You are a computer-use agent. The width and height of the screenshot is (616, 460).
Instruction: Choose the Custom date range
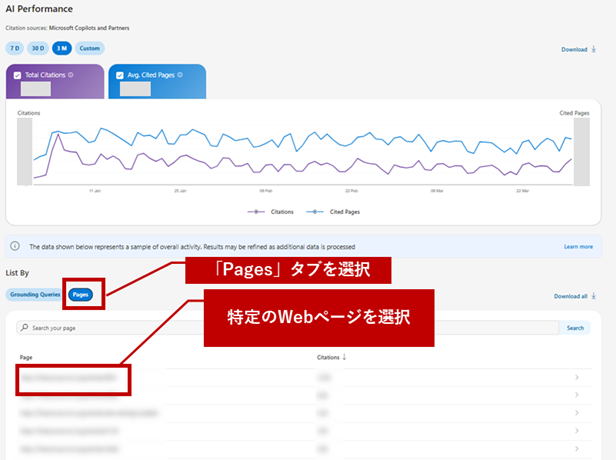tap(90, 47)
